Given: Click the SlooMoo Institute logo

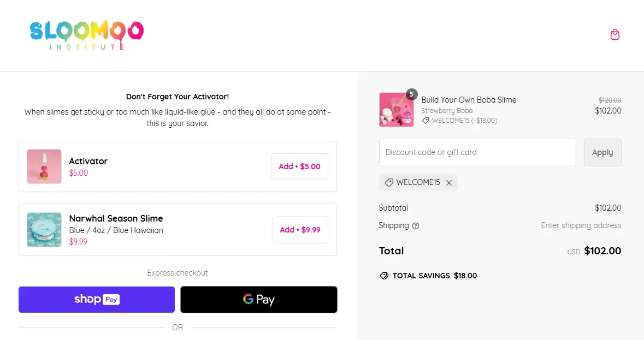Looking at the screenshot, I should pyautogui.click(x=86, y=35).
